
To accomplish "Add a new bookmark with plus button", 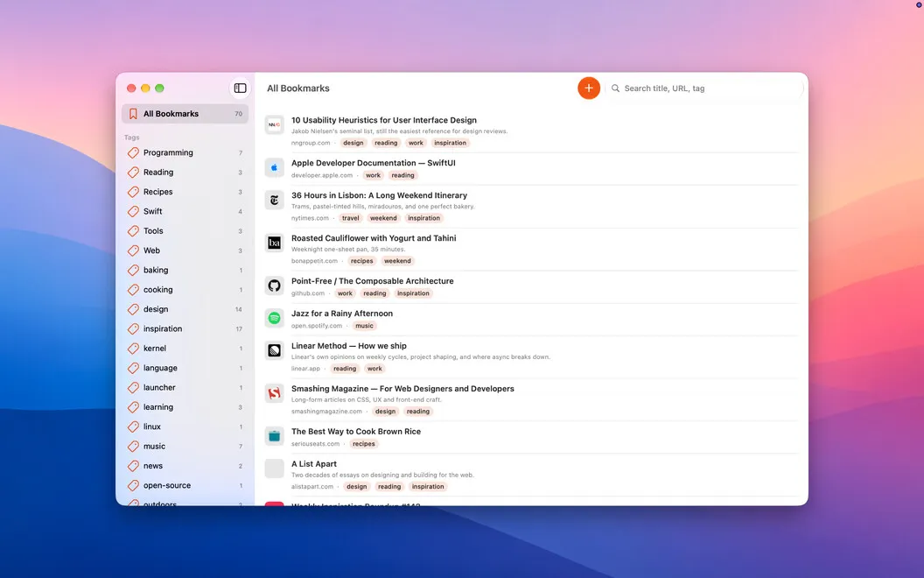I will (x=588, y=88).
